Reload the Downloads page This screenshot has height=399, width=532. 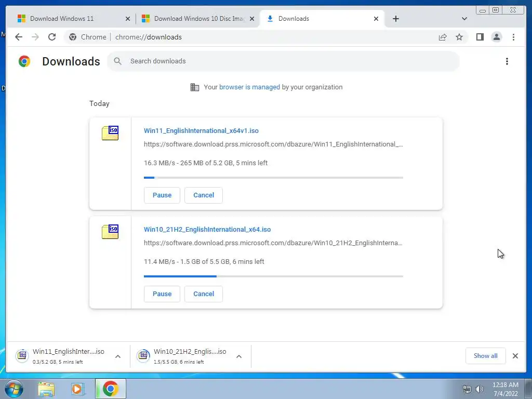tap(52, 37)
